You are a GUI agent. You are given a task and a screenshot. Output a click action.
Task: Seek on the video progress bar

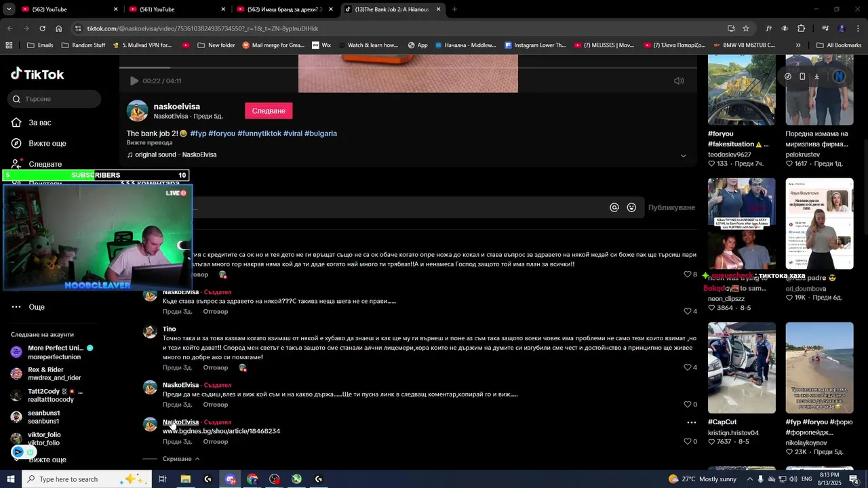pyautogui.click(x=408, y=68)
